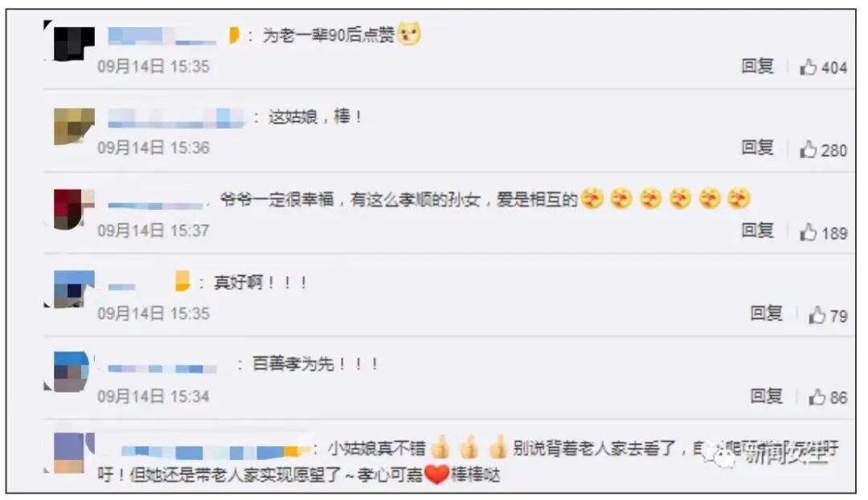Click the red heart emoji in last comment
Screen dimensions: 868x500
pos(436,474)
